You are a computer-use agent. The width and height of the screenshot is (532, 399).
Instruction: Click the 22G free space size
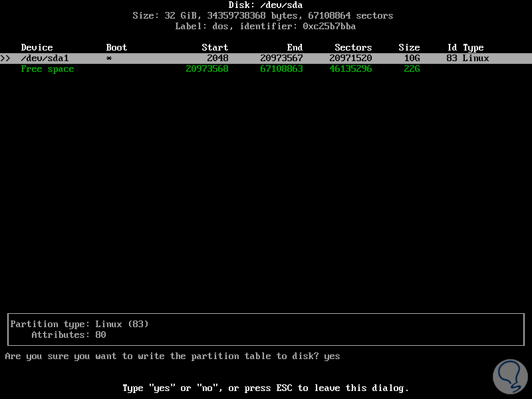pos(412,69)
